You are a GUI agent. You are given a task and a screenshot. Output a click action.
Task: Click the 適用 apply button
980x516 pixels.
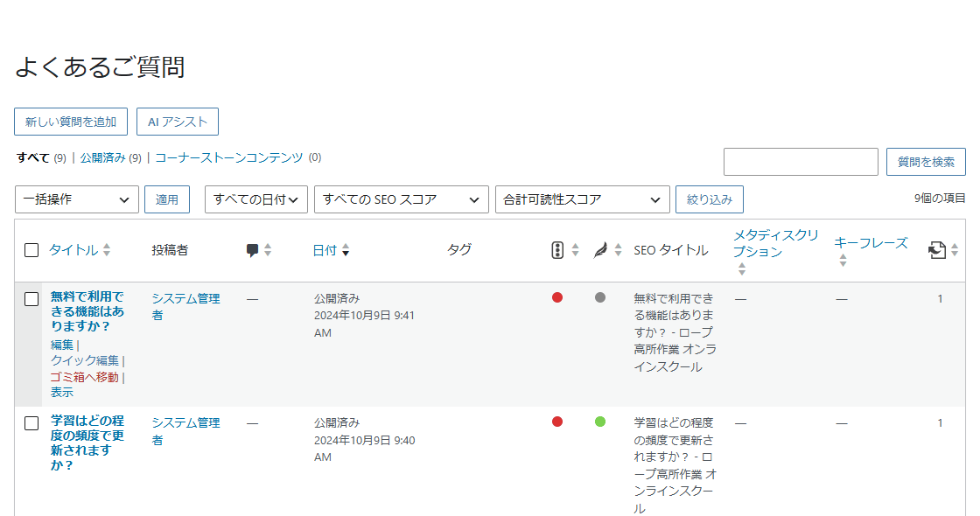coord(167,199)
